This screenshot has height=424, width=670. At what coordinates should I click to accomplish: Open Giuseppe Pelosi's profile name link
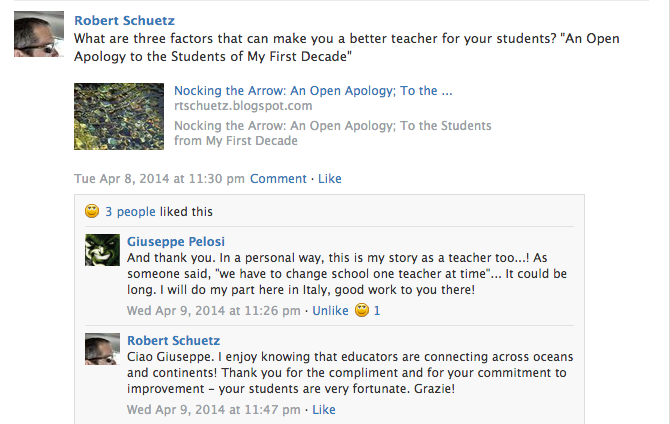tap(176, 241)
